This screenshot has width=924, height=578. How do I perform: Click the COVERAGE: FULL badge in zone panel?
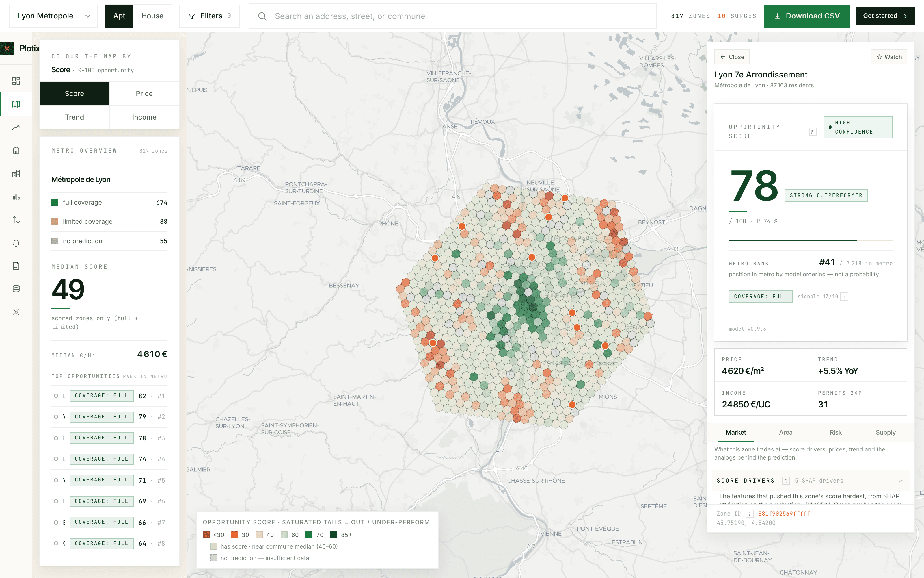tap(760, 297)
